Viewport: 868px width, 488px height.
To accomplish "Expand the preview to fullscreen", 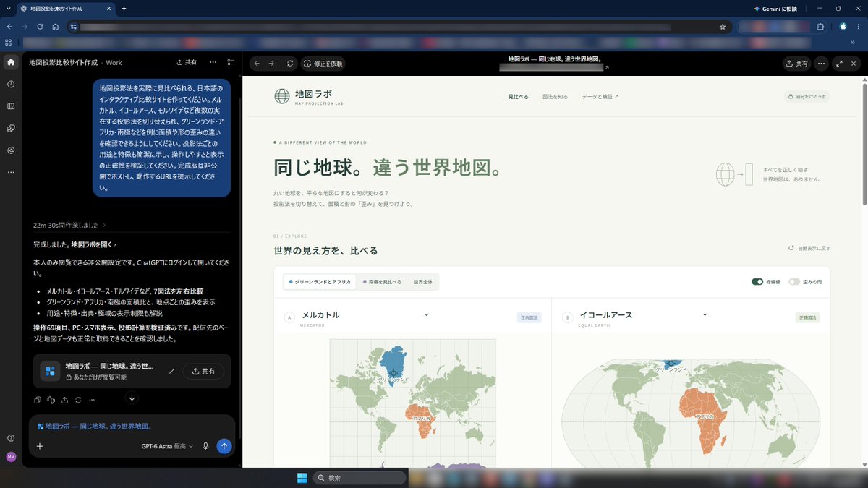I will coord(840,64).
